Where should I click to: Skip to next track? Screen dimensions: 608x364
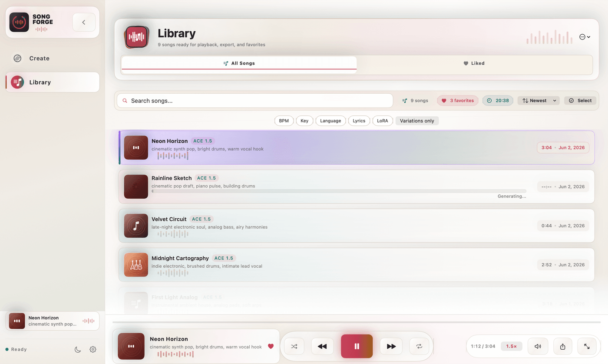[x=391, y=346]
